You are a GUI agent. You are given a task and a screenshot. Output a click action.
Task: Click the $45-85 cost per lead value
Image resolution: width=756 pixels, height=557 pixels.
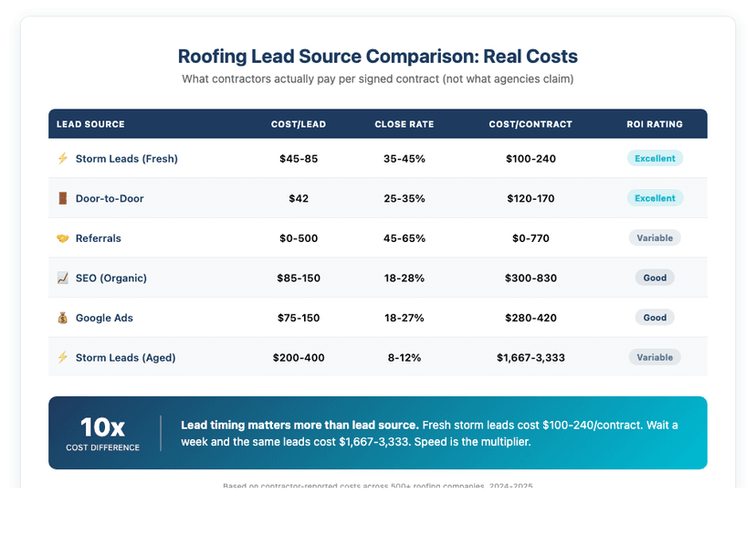299,159
